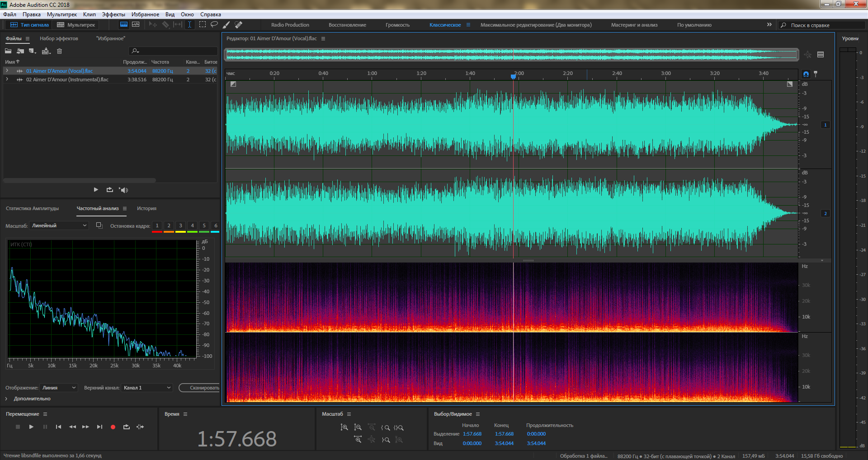
Task: Click the Import File icon in Files panel
Action: point(20,51)
